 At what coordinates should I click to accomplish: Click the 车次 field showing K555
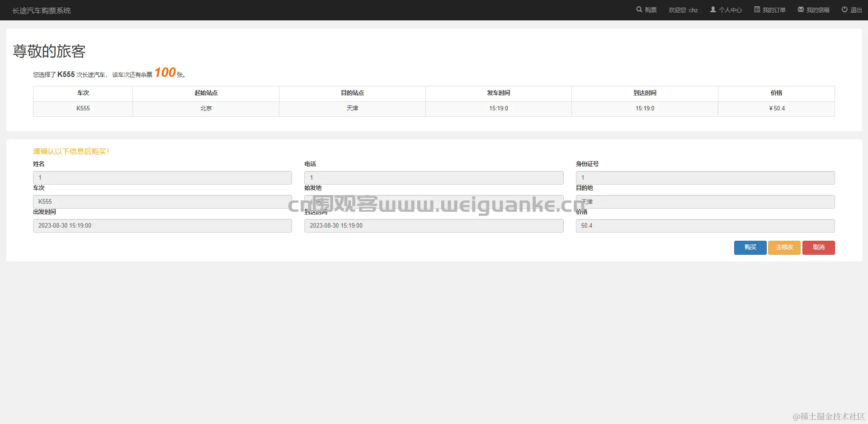click(162, 202)
